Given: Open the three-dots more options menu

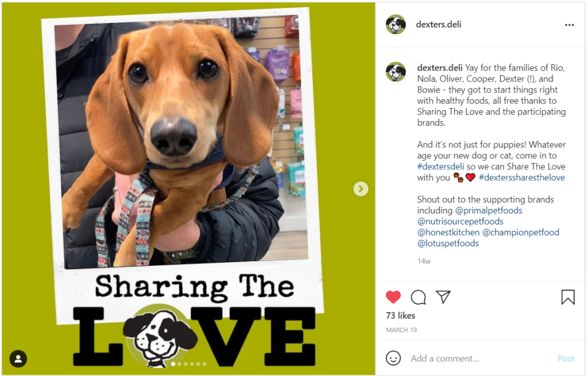Looking at the screenshot, I should point(569,25).
